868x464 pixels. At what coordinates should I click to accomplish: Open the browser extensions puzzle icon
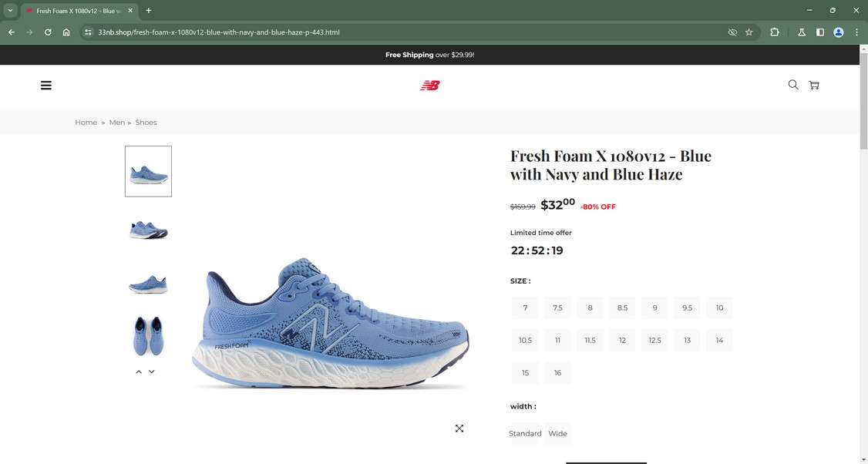tap(774, 32)
